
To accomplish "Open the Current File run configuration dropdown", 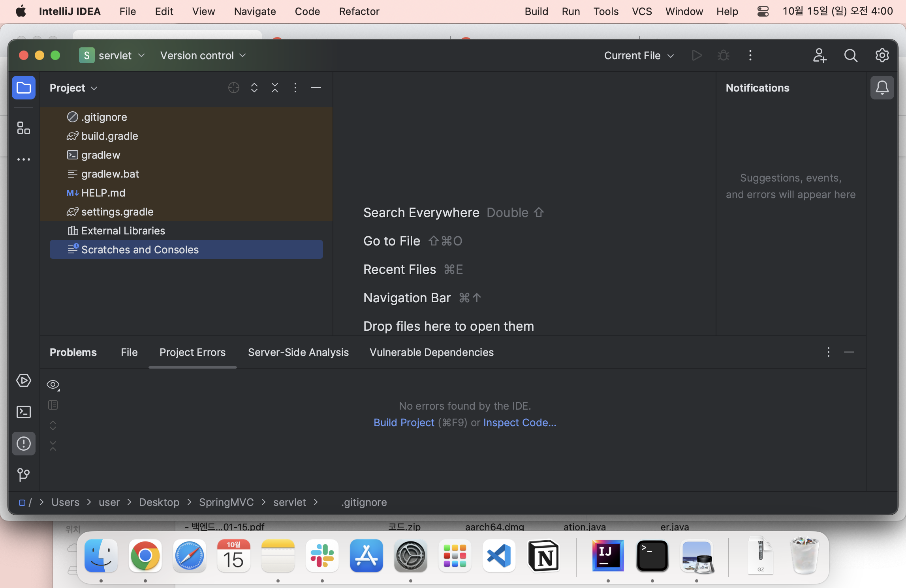I will (639, 56).
